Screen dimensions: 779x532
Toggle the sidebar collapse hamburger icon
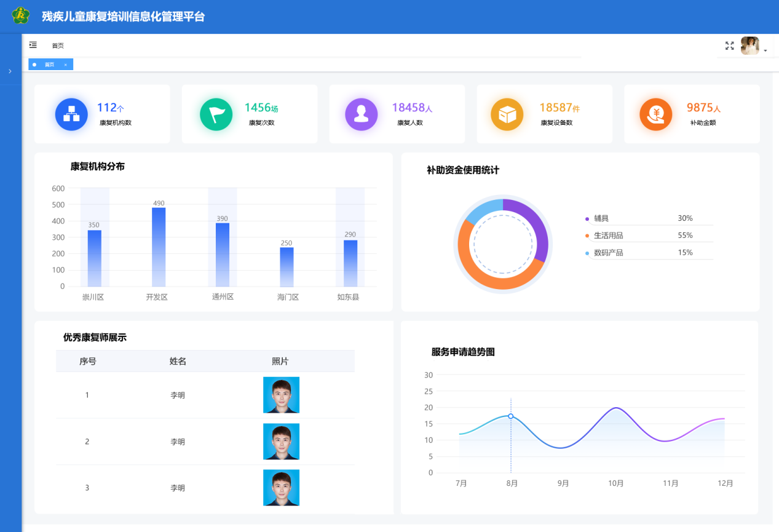[33, 45]
